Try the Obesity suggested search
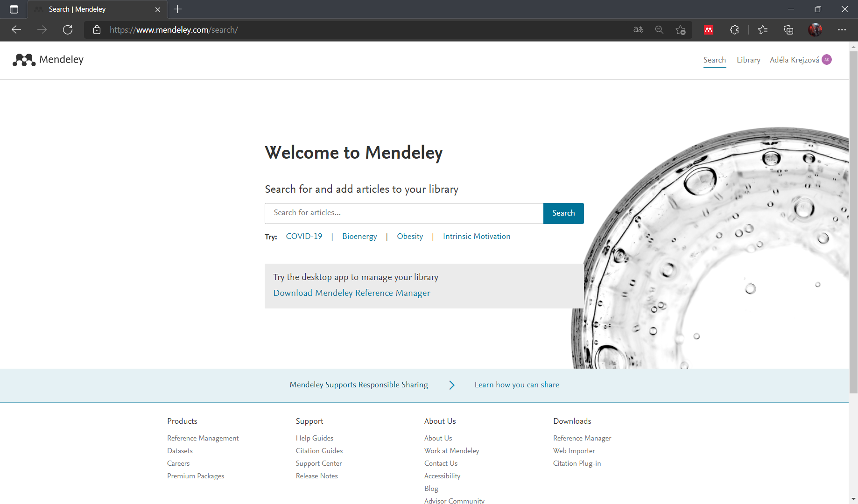 coord(410,237)
